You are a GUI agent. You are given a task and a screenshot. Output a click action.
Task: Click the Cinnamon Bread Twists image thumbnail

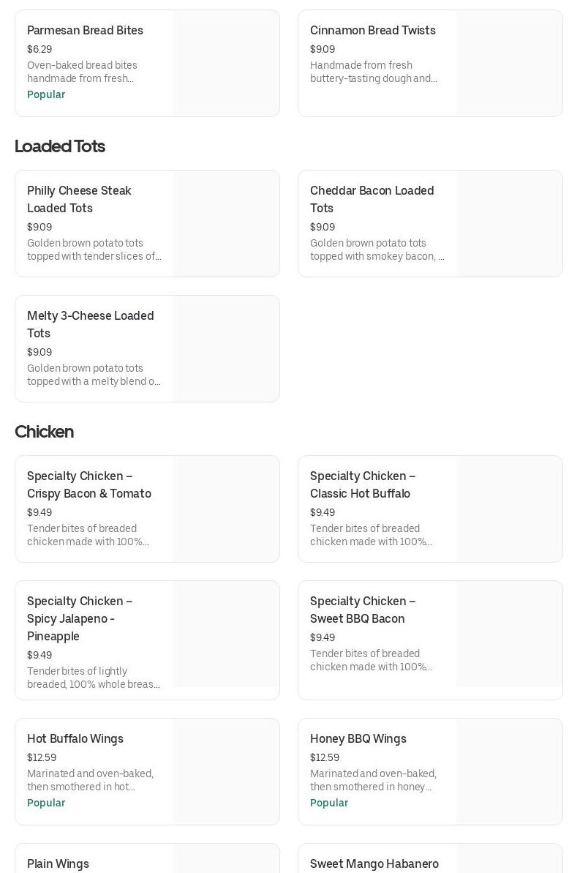(509, 63)
